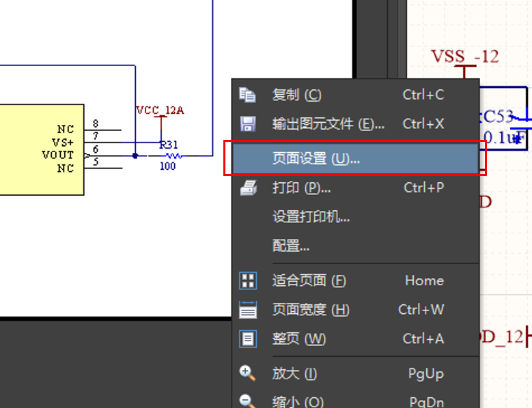Click the fit-page grid icon beside 适合页面
The width and height of the screenshot is (532, 408).
tap(248, 280)
